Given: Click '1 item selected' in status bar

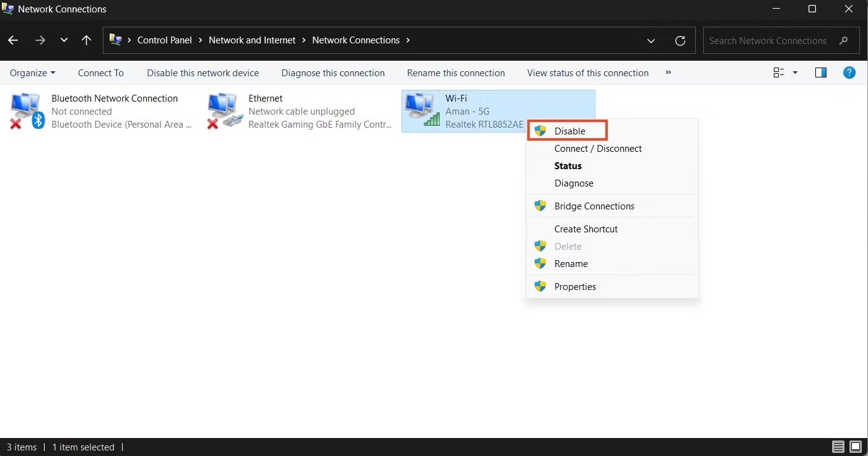Looking at the screenshot, I should [83, 447].
